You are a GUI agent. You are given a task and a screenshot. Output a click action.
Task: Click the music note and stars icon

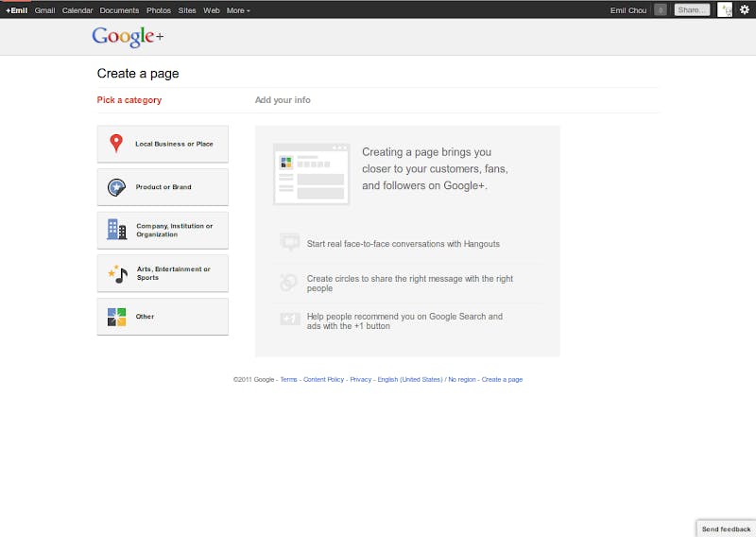pyautogui.click(x=117, y=273)
